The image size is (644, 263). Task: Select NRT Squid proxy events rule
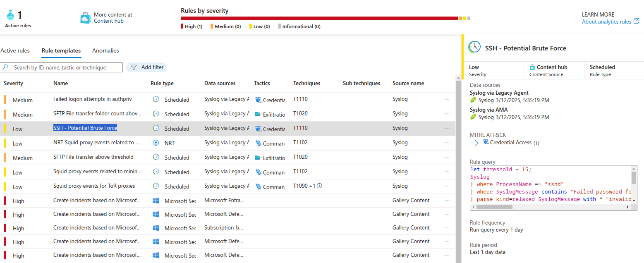click(x=96, y=142)
